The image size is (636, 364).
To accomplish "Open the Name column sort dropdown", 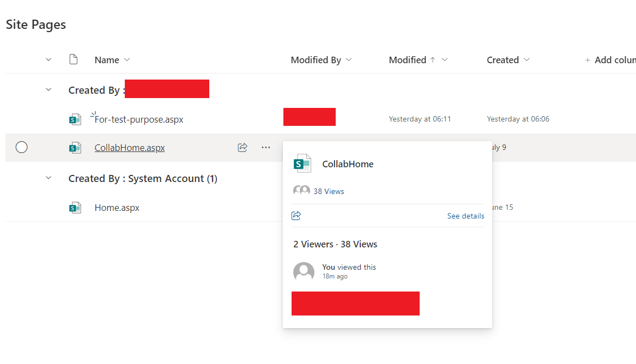I will [126, 60].
